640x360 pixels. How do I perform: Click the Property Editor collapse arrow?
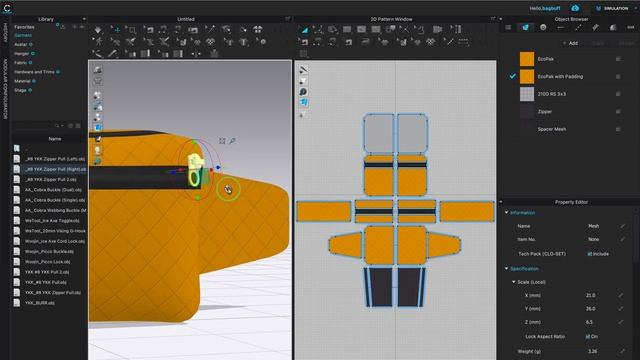pos(501,202)
